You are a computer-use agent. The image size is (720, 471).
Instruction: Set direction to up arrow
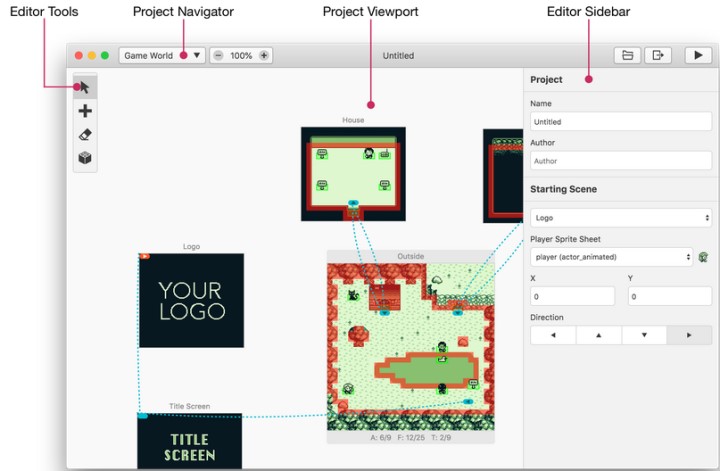click(x=598, y=336)
